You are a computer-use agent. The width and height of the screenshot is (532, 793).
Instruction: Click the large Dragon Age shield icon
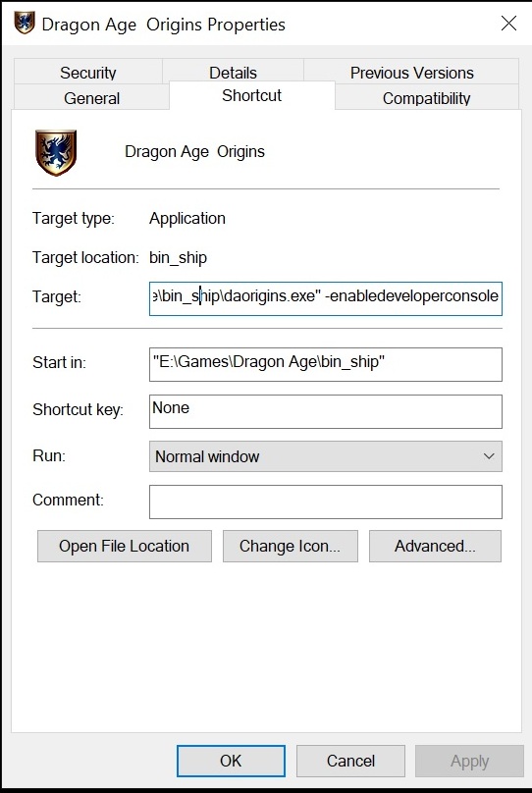(x=56, y=153)
